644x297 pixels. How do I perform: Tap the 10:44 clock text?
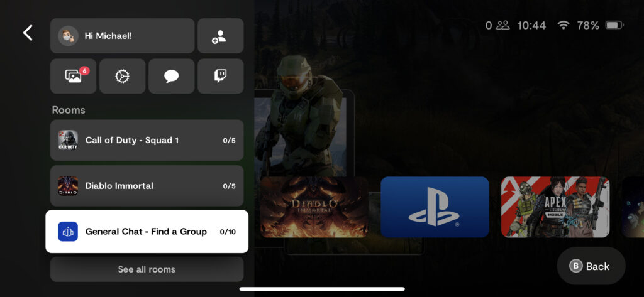531,26
